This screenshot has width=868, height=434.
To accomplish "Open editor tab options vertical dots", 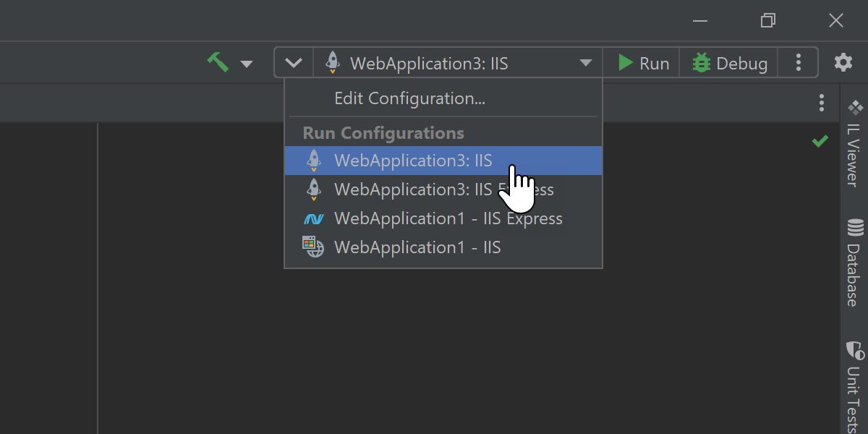I will (821, 103).
